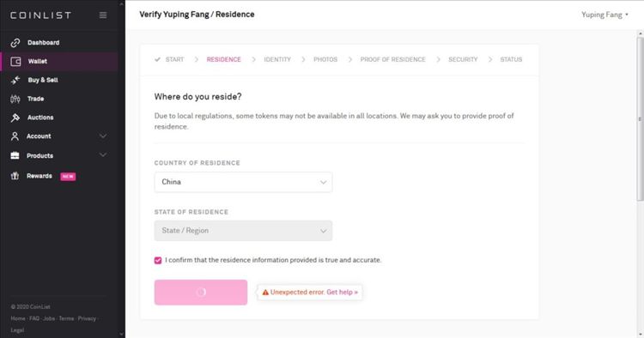Go to Auctions gavel icon
The height and width of the screenshot is (338, 644).
click(15, 118)
